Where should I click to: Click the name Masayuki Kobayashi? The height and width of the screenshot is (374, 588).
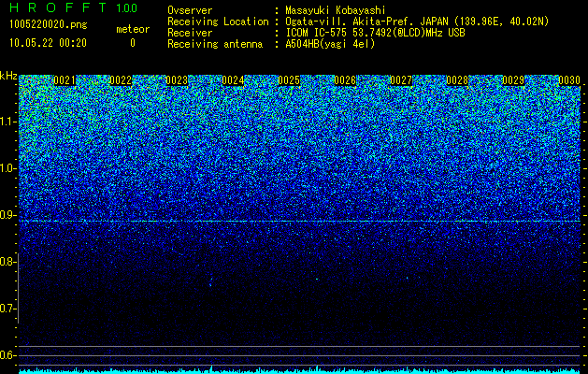click(336, 10)
